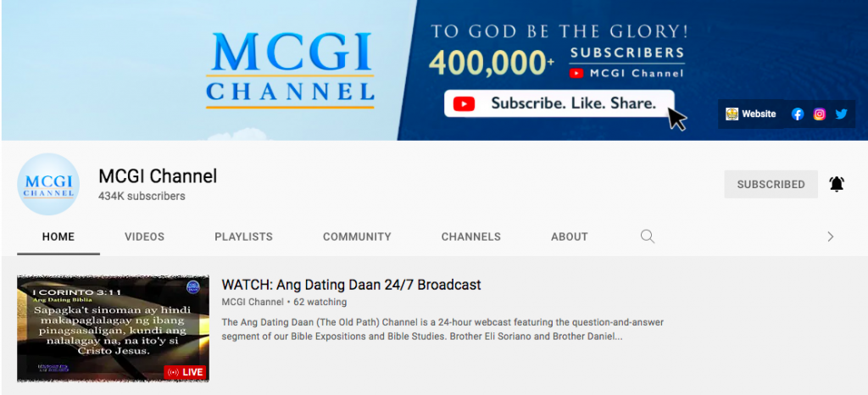Open the Instagram link in banner
This screenshot has height=395, width=868.
click(820, 114)
